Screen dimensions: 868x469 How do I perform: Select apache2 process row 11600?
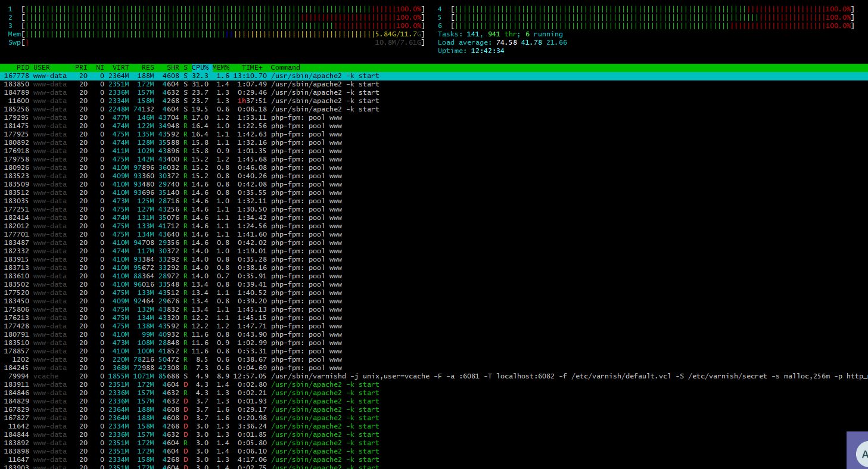pos(434,101)
